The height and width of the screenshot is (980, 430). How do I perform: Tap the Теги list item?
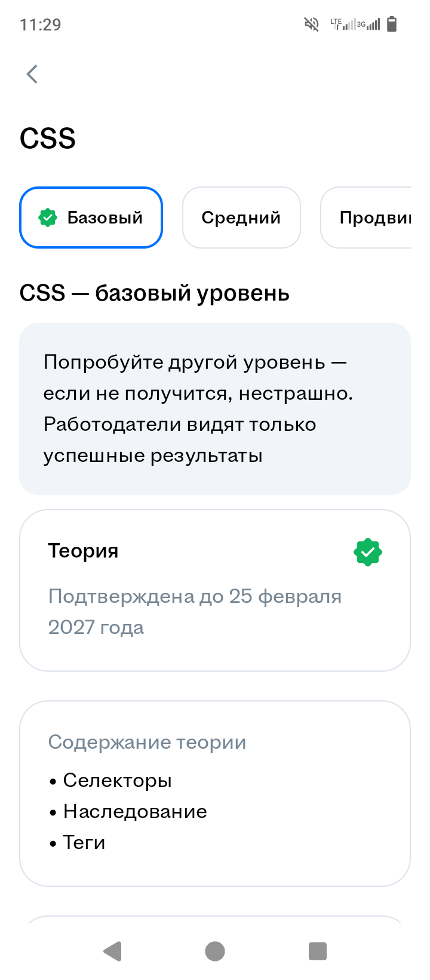[84, 843]
